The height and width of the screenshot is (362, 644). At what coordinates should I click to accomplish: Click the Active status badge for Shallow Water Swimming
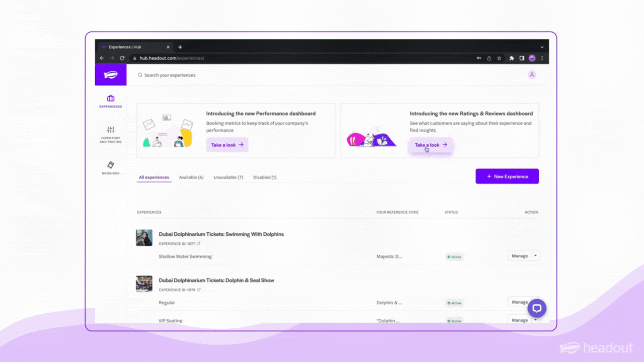pyautogui.click(x=454, y=257)
